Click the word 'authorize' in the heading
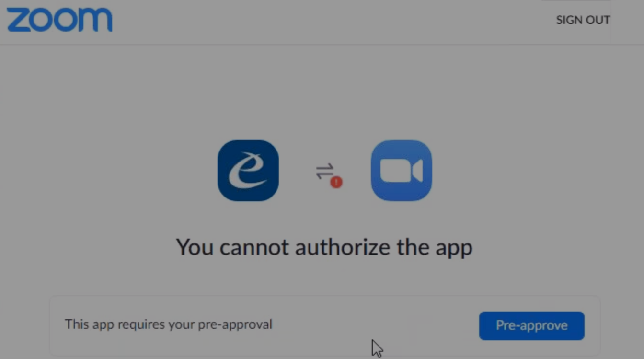The width and height of the screenshot is (644, 359). pos(343,247)
